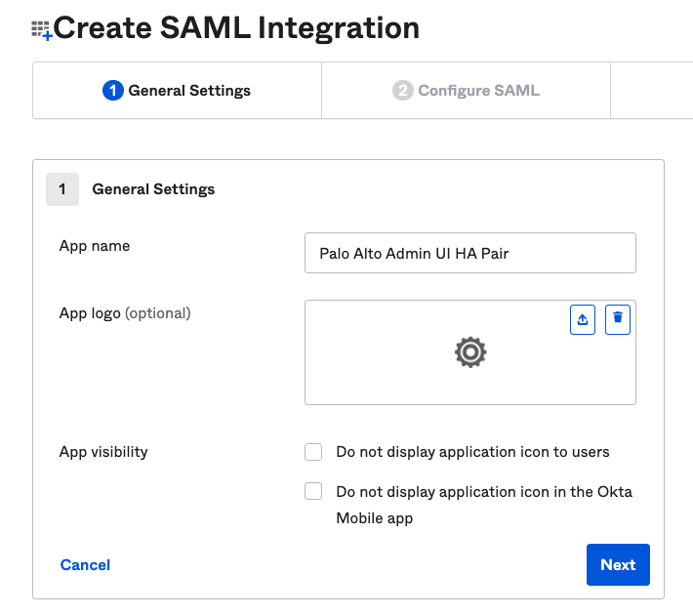Check 'Do not display application icon to users'
This screenshot has height=616, width=693.
313,452
